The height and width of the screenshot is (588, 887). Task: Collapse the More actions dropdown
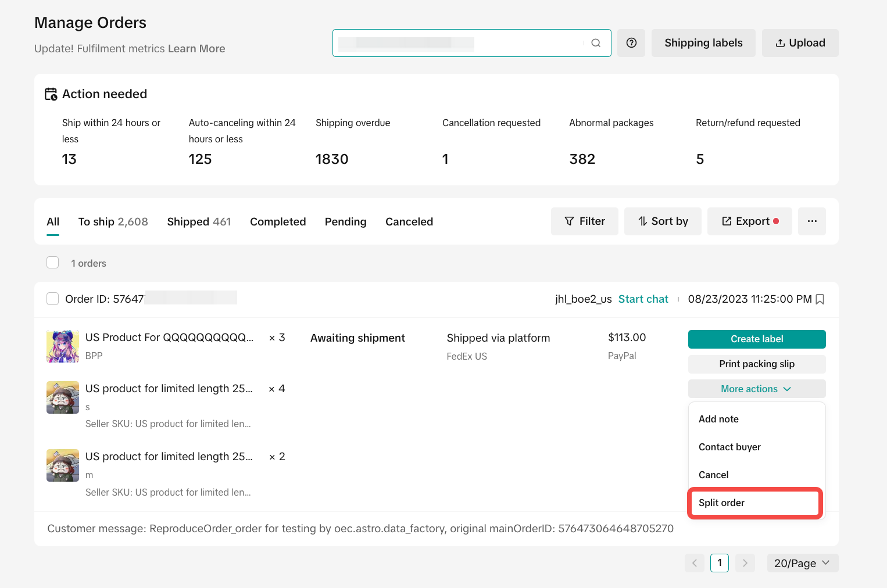(x=756, y=389)
